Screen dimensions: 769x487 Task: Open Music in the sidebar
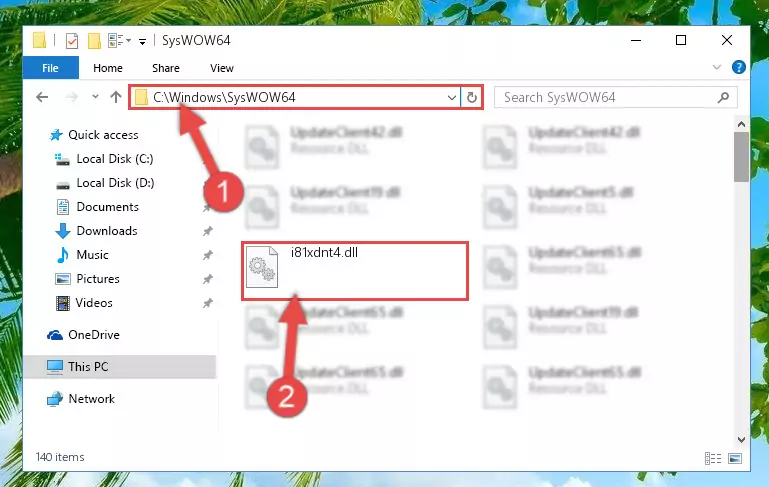(92, 255)
